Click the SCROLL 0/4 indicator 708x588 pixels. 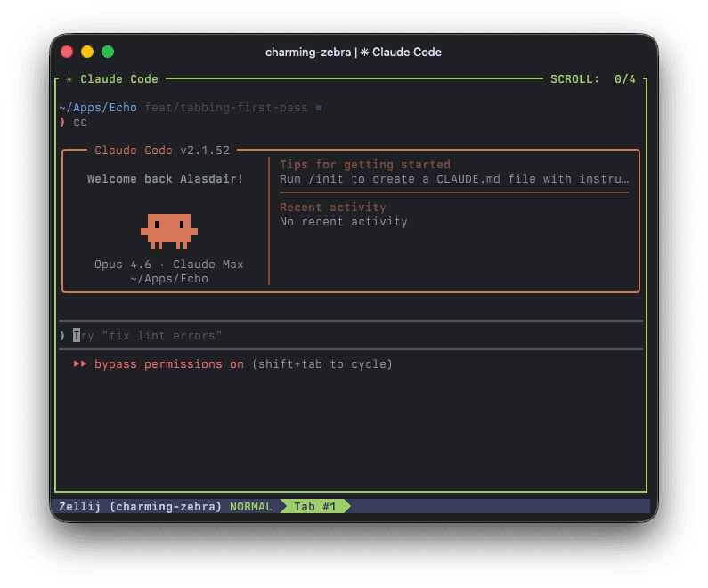tap(593, 79)
